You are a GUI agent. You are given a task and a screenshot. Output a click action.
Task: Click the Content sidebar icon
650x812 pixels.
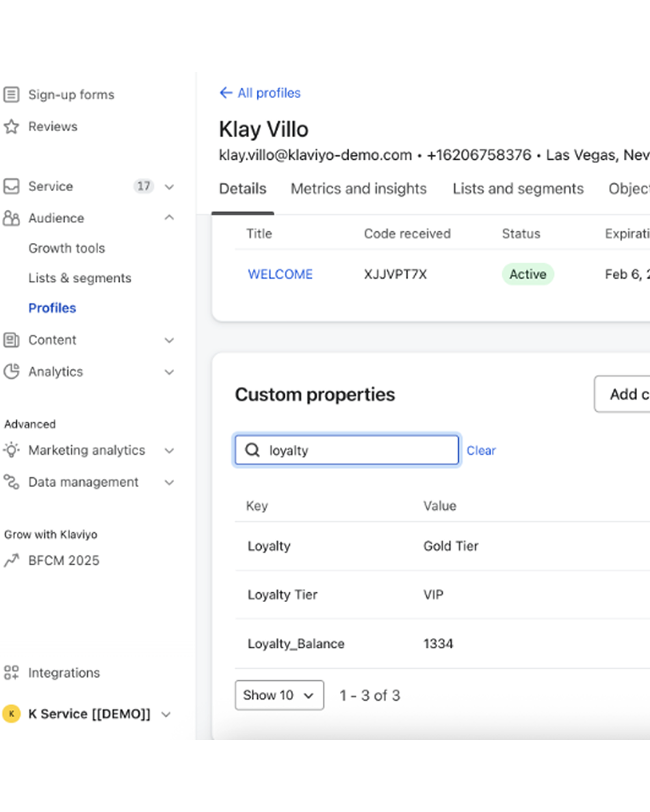pyautogui.click(x=12, y=340)
